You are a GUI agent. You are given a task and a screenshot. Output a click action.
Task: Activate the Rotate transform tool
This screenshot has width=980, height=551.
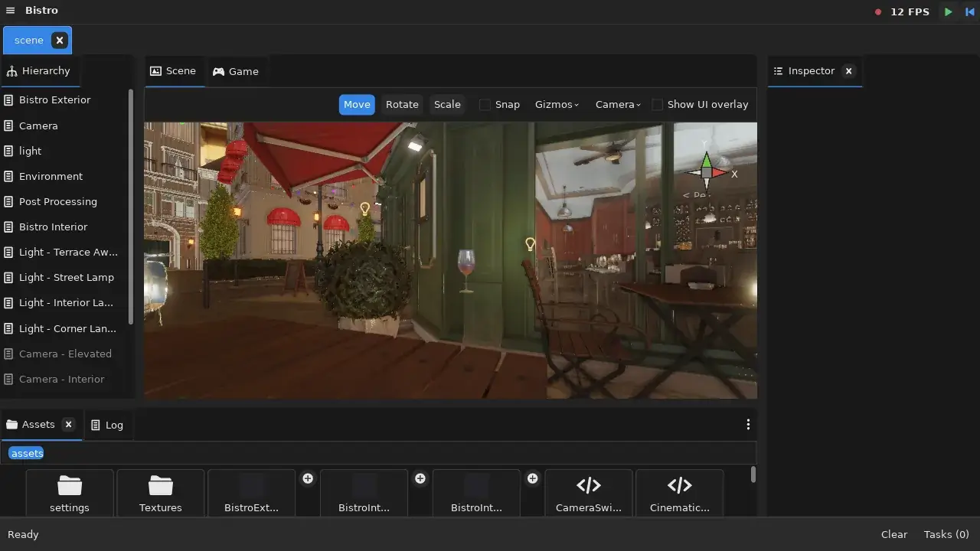[402, 105]
